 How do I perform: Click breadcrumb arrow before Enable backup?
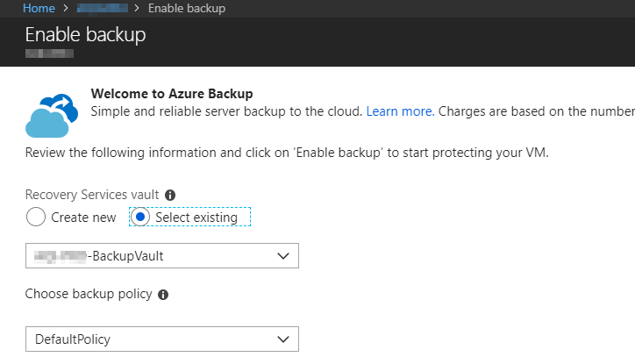pyautogui.click(x=139, y=9)
